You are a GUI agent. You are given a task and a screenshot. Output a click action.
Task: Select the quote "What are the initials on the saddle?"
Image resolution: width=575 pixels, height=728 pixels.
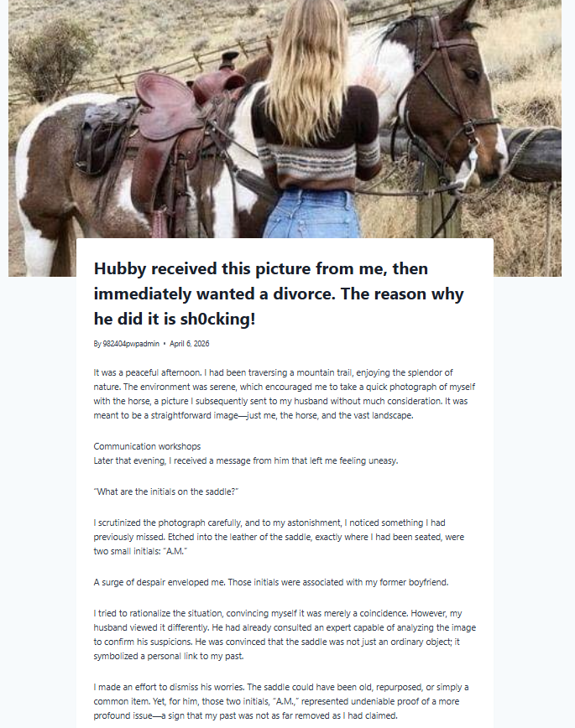167,491
